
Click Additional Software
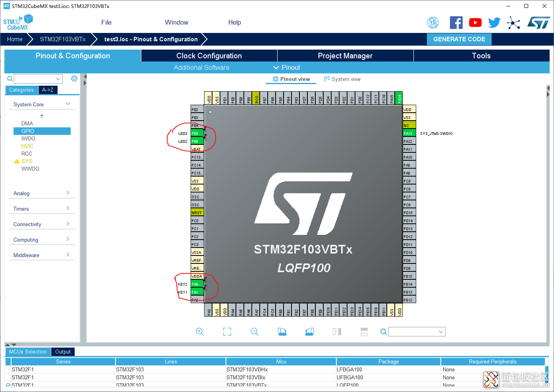coord(202,67)
